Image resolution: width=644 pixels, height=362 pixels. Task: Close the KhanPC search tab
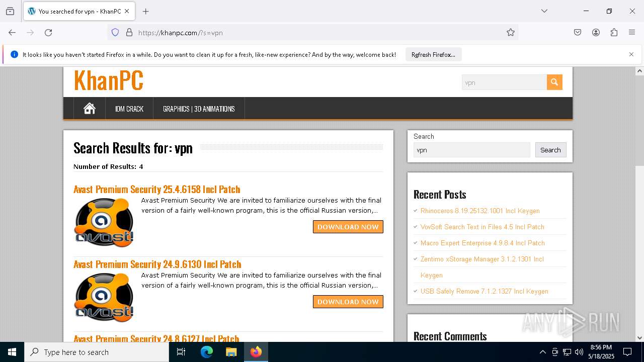[x=127, y=11]
